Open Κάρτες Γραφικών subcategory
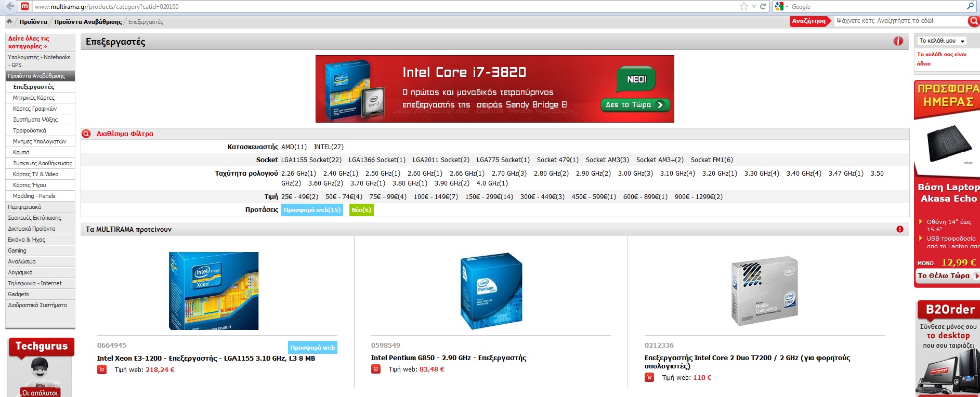Viewport: 980px width, 397px height. click(35, 109)
